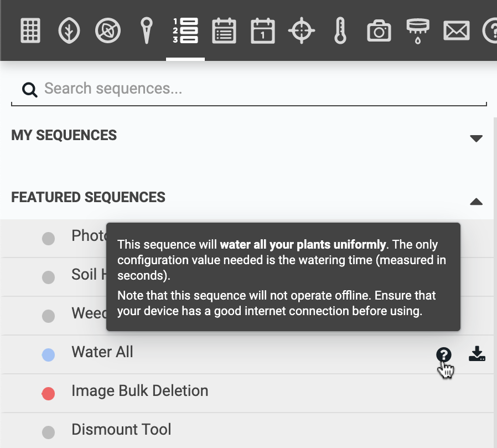Open the Photos camera icon
The height and width of the screenshot is (448, 497).
(379, 30)
